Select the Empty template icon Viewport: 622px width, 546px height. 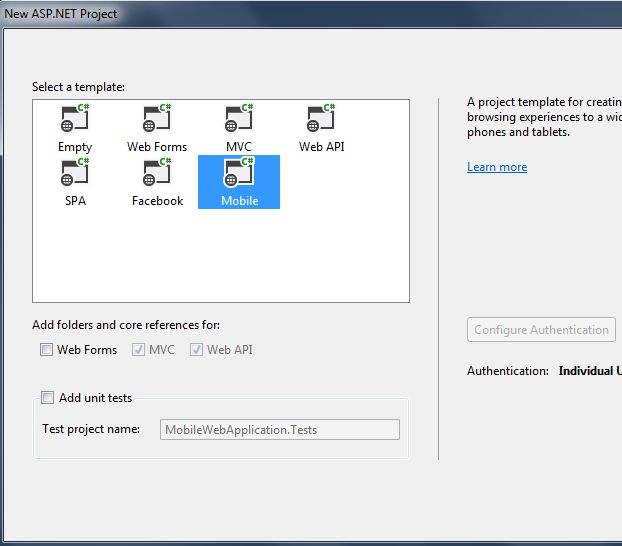[x=75, y=118]
